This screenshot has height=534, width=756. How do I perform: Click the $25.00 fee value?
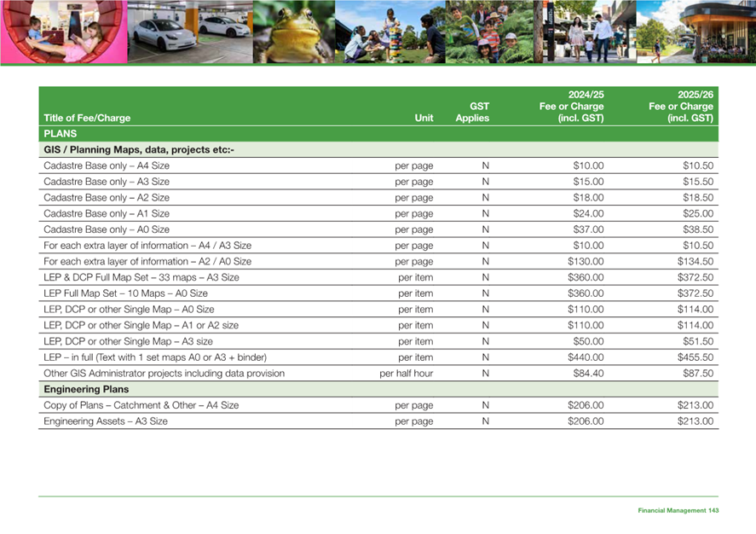698,213
